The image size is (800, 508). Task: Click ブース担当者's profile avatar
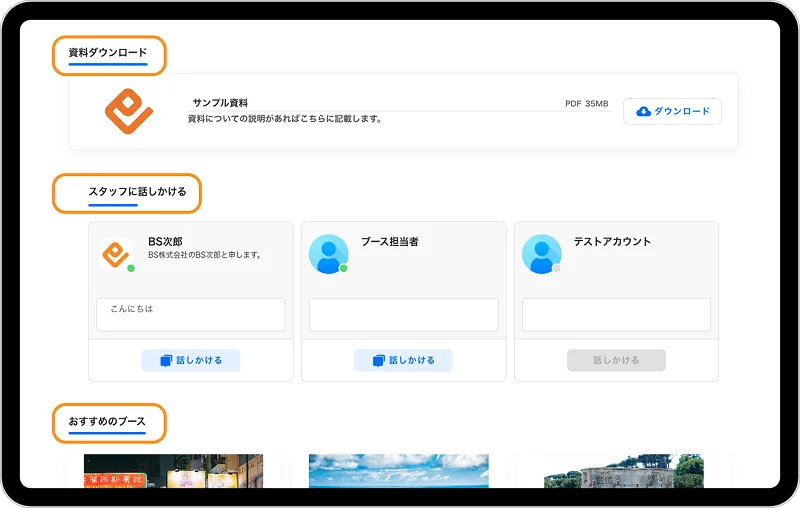tap(328, 254)
